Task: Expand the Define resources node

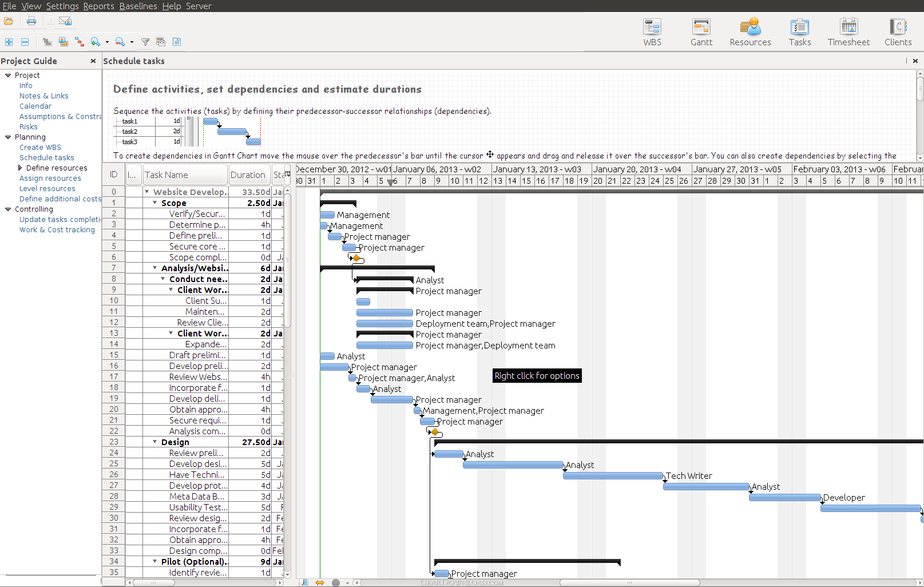Action: point(20,168)
